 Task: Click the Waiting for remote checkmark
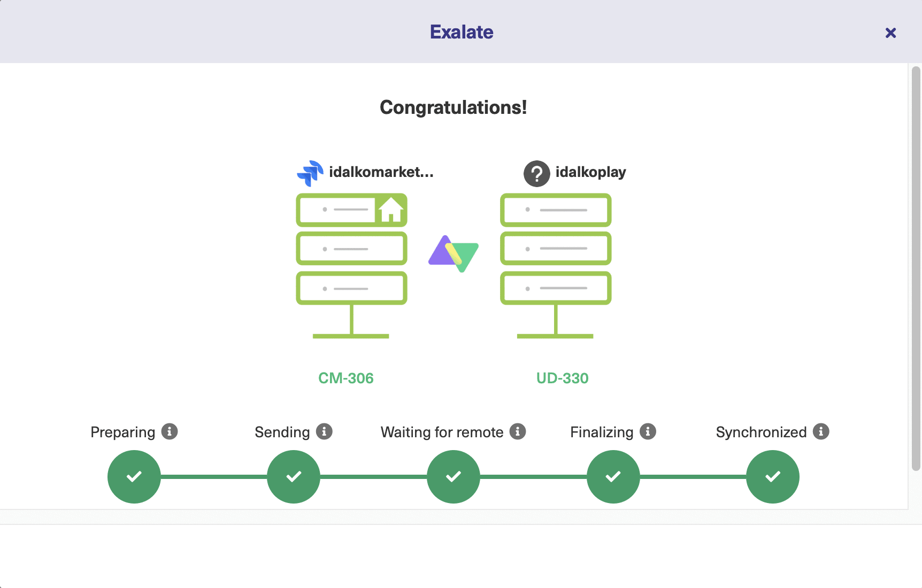(453, 476)
